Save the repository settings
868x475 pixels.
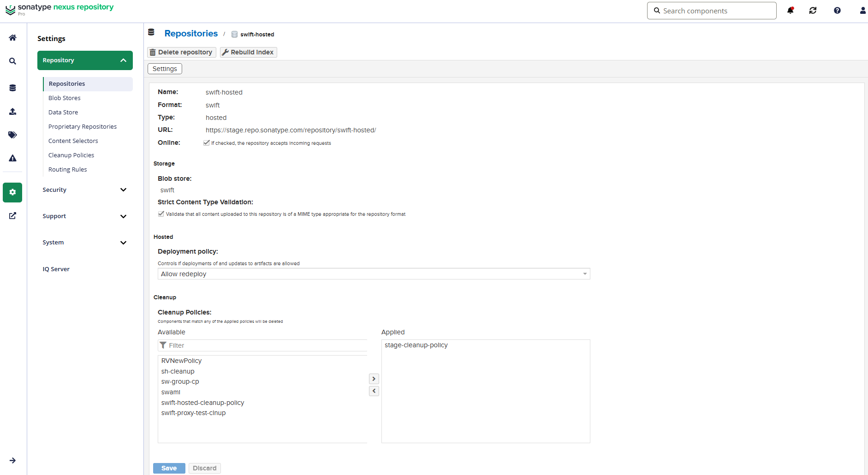pyautogui.click(x=169, y=468)
